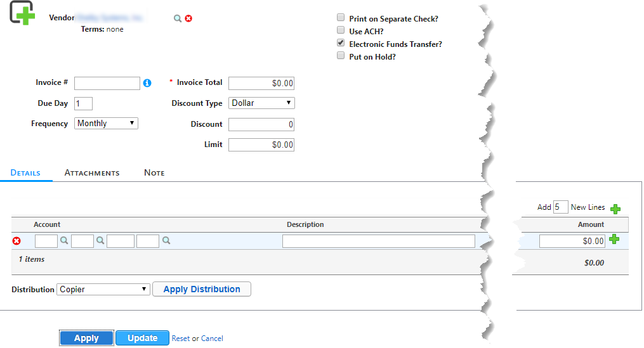Screen dimensions: 644x348
Task: Switch to the Attachments tab
Action: [92, 173]
